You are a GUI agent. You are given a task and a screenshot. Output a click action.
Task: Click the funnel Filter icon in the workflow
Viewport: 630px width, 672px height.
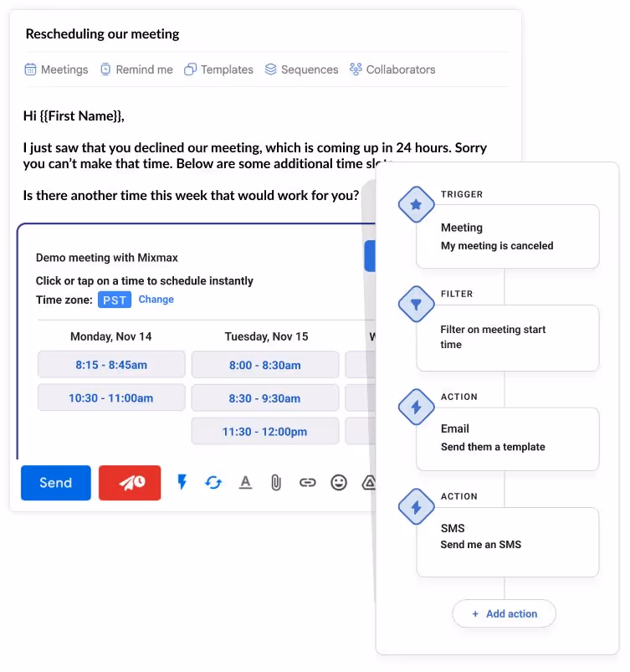click(416, 304)
